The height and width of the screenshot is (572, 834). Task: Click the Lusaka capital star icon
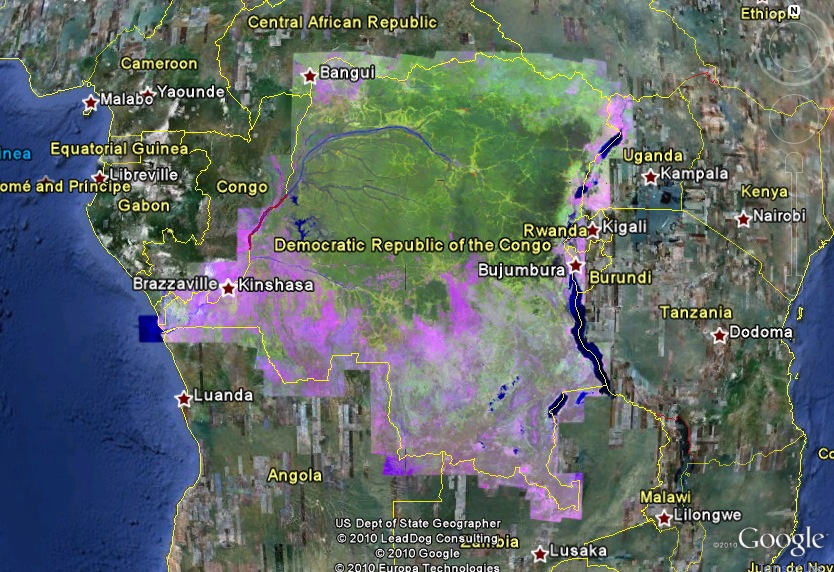(x=540, y=553)
